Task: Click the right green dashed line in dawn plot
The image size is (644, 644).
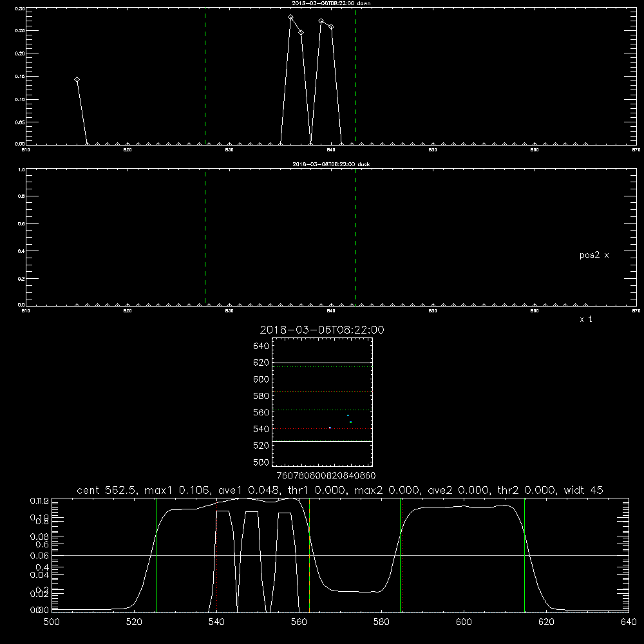Action: 355,76
